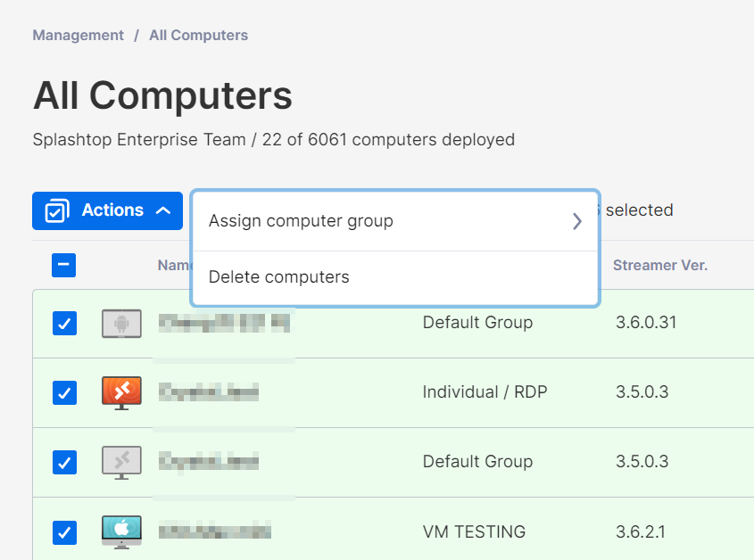Click the blurred computer name in Individual / RDP row
The width and height of the screenshot is (754, 560).
(x=209, y=392)
